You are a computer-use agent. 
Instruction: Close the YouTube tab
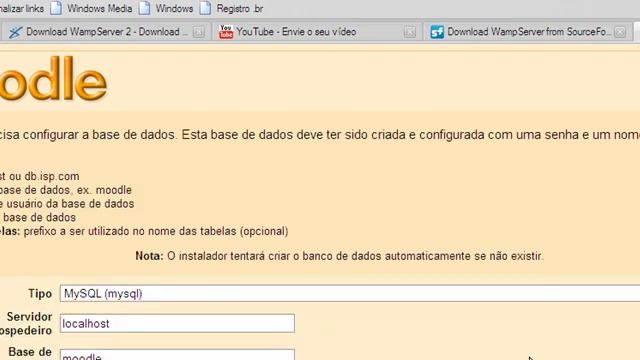410,32
